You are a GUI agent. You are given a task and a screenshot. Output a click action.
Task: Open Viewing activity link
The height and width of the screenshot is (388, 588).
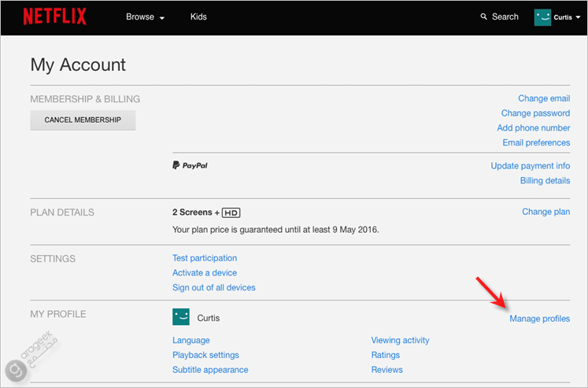coord(400,341)
